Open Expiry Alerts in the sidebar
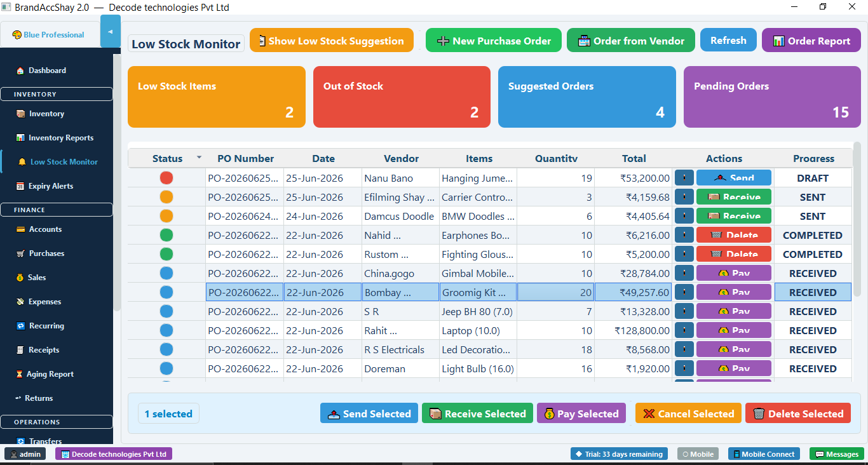This screenshot has width=868, height=465. [44, 186]
